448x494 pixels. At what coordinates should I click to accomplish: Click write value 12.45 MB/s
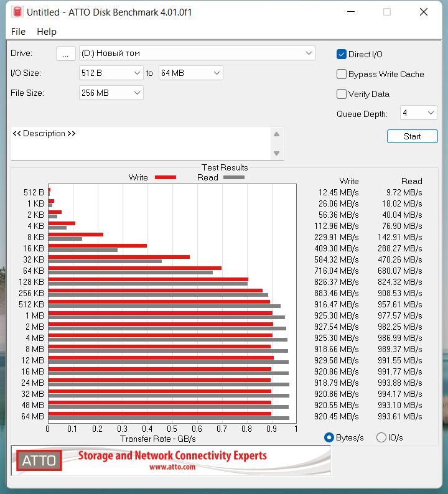coord(338,192)
